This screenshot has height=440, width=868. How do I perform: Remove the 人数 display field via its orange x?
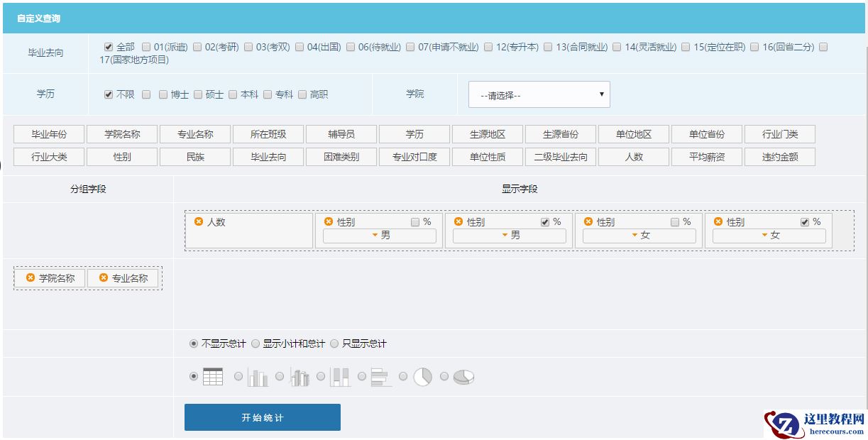click(199, 221)
